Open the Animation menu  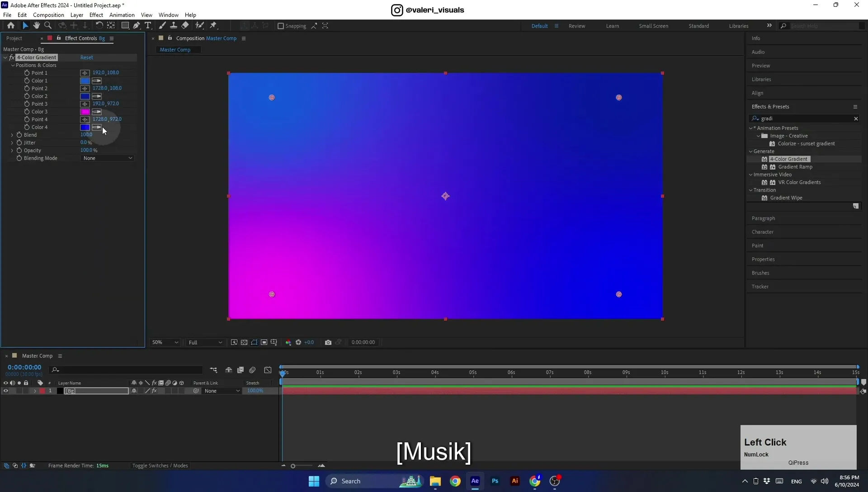[122, 15]
